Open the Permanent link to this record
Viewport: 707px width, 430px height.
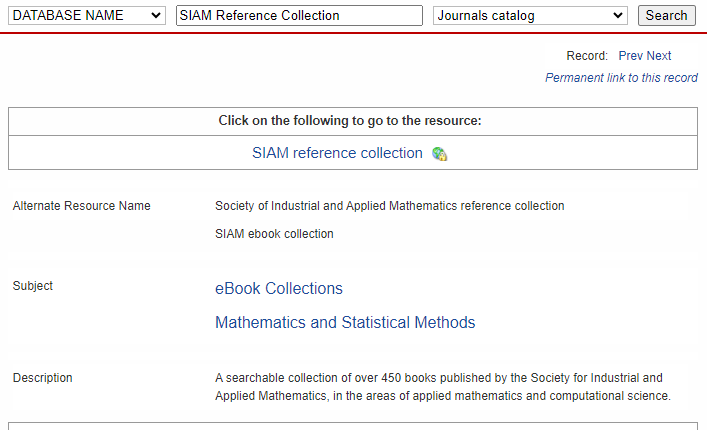[621, 78]
